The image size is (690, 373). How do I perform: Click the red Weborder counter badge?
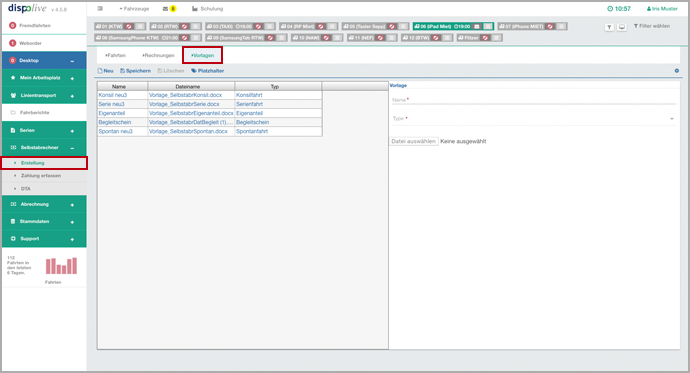(13, 43)
